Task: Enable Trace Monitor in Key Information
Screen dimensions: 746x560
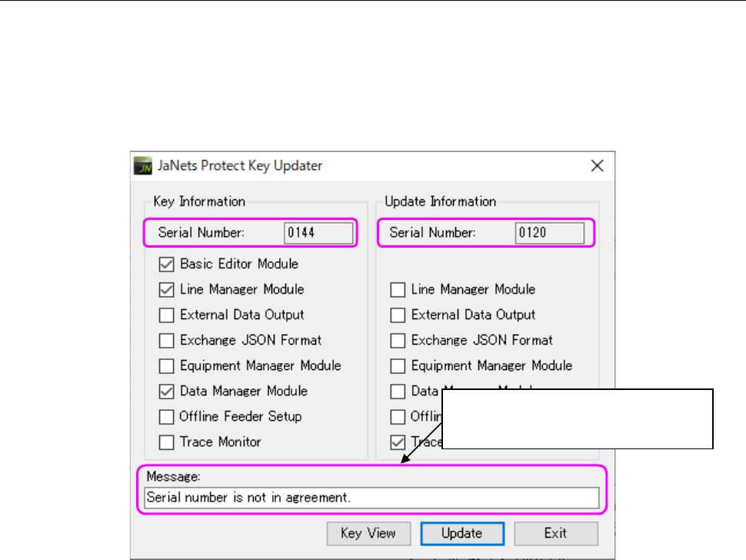Action: 166,442
